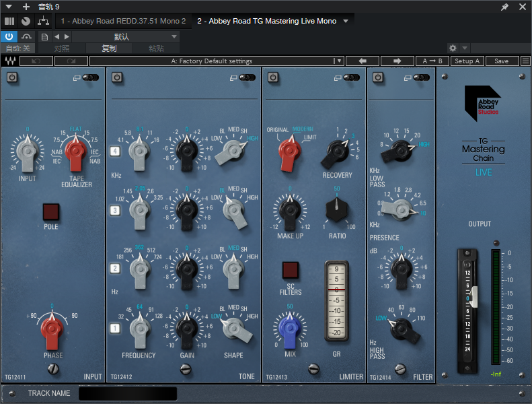Click the Waves logo icon

10,61
